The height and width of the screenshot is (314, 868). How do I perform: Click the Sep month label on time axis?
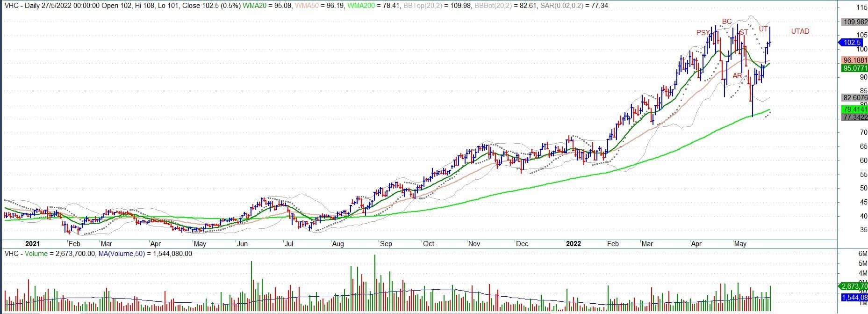386,244
